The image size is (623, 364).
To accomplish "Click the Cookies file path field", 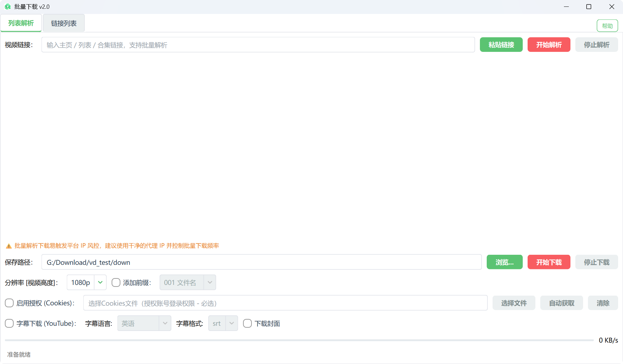I will (285, 303).
